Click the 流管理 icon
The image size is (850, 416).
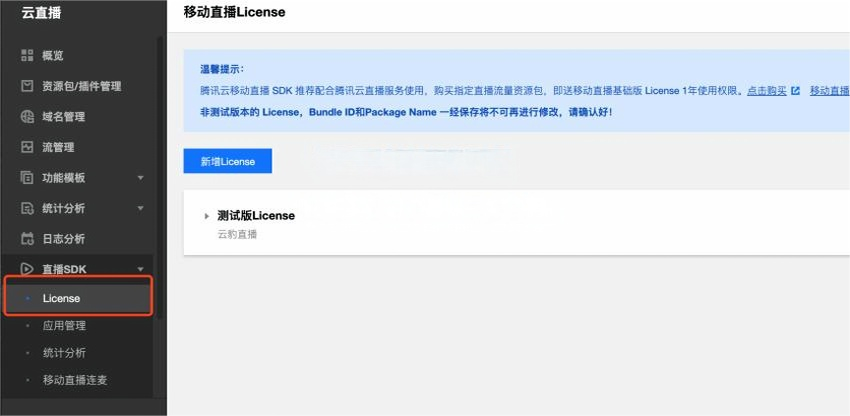[27, 147]
